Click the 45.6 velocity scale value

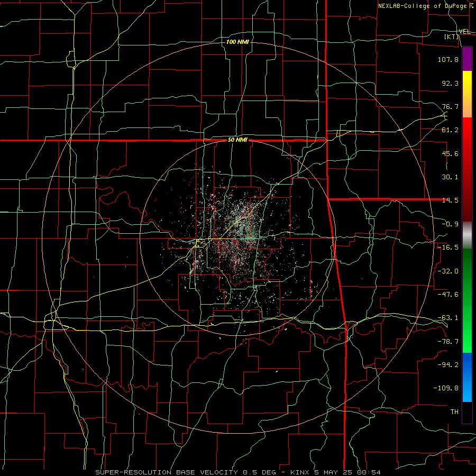point(450,153)
